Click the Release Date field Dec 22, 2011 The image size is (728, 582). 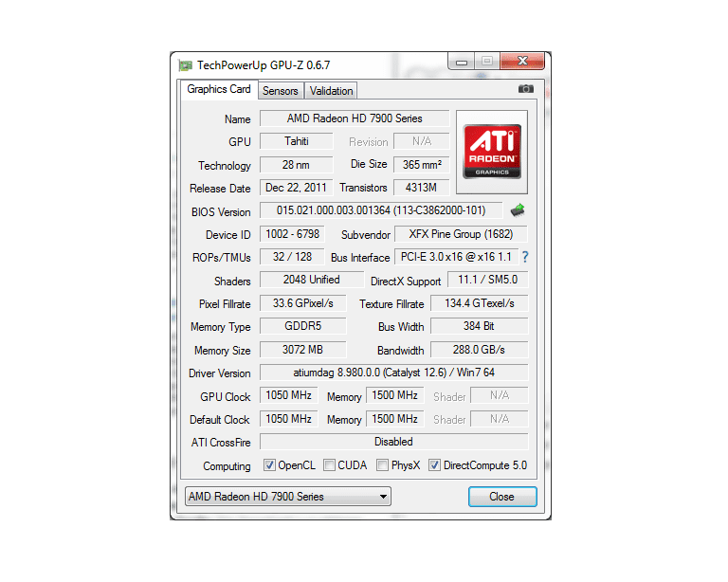coord(296,188)
